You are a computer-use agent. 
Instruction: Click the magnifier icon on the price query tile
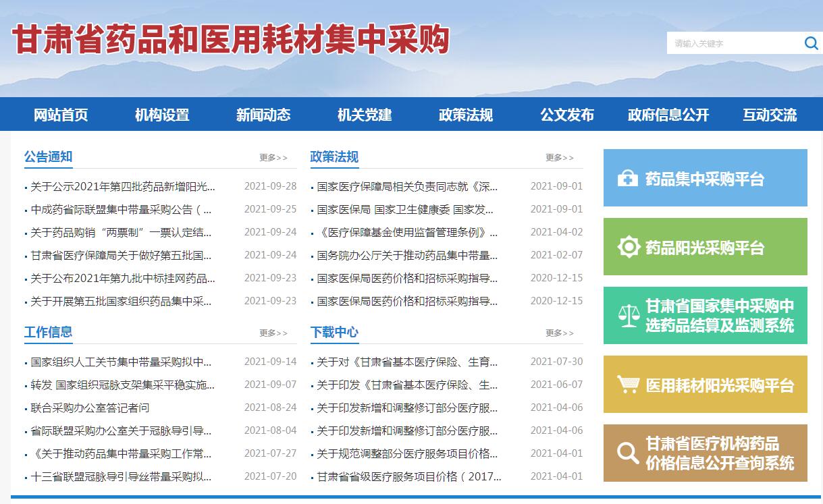[x=628, y=453]
